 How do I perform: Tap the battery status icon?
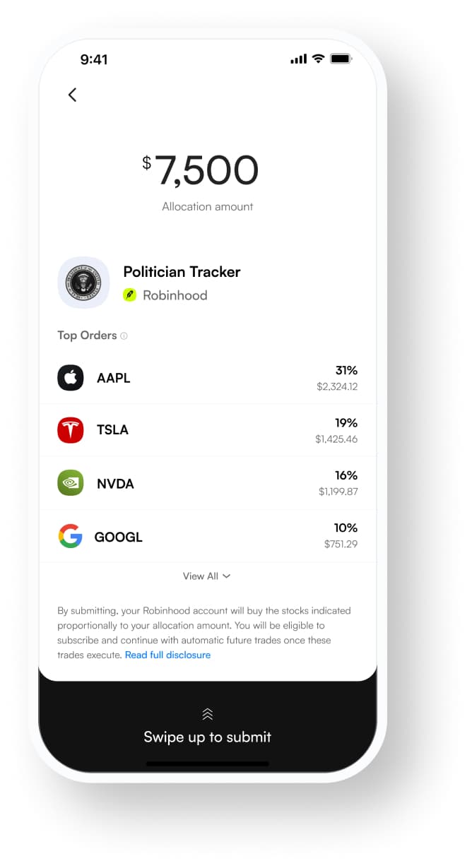[341, 59]
